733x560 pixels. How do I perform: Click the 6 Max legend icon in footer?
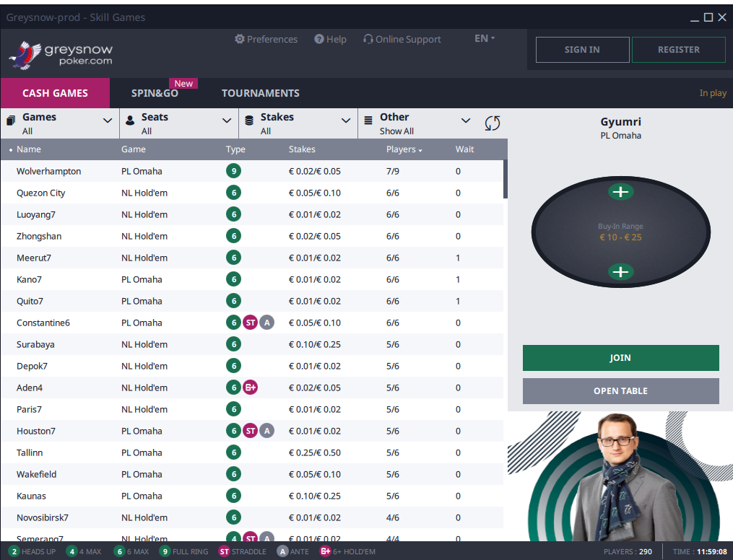click(x=120, y=551)
